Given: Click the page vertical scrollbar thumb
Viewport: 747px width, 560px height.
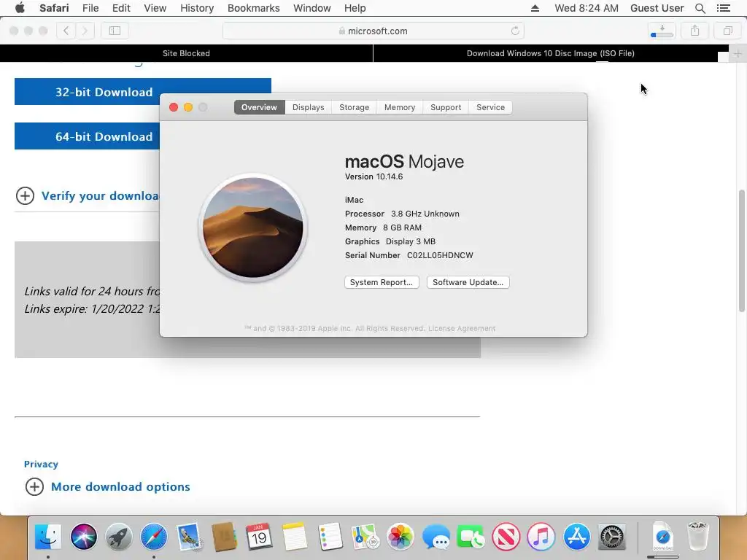Looking at the screenshot, I should pyautogui.click(x=742, y=251).
